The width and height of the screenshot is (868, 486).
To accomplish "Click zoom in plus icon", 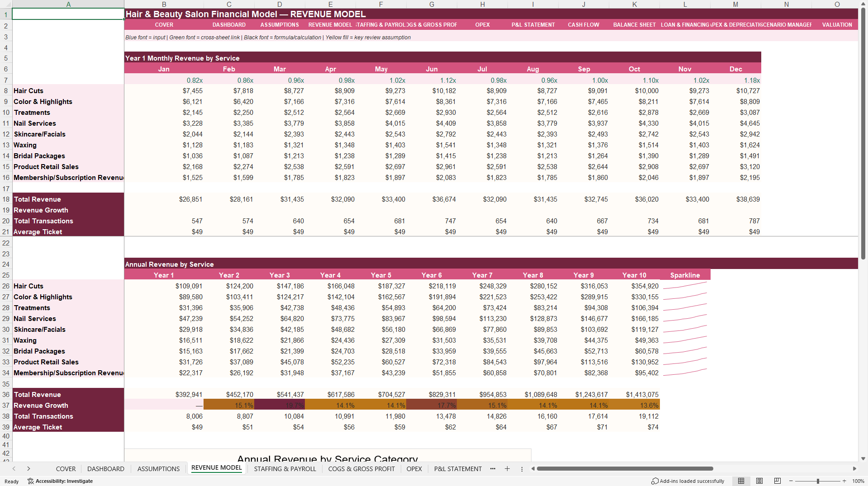I will 844,481.
